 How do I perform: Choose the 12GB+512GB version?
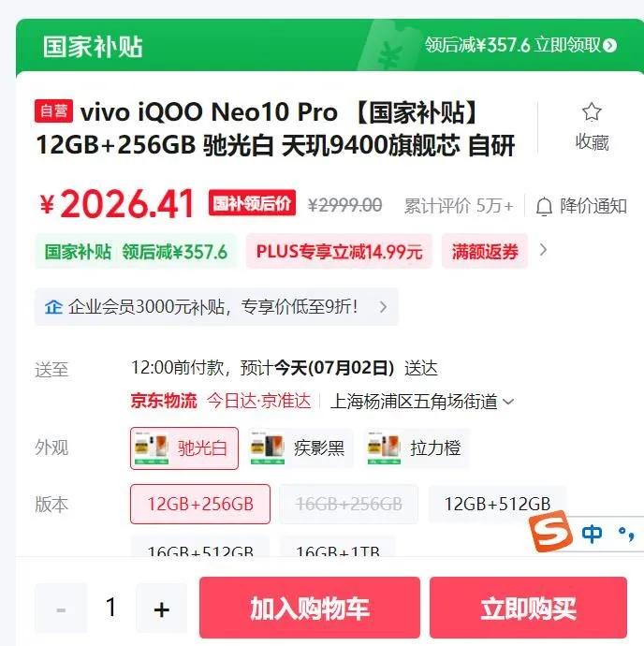[x=497, y=504]
